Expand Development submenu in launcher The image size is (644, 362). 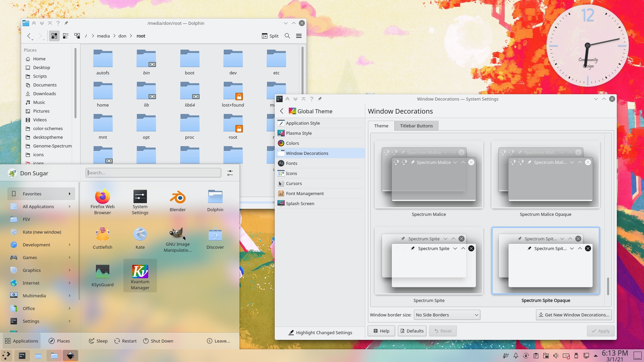coord(41,245)
